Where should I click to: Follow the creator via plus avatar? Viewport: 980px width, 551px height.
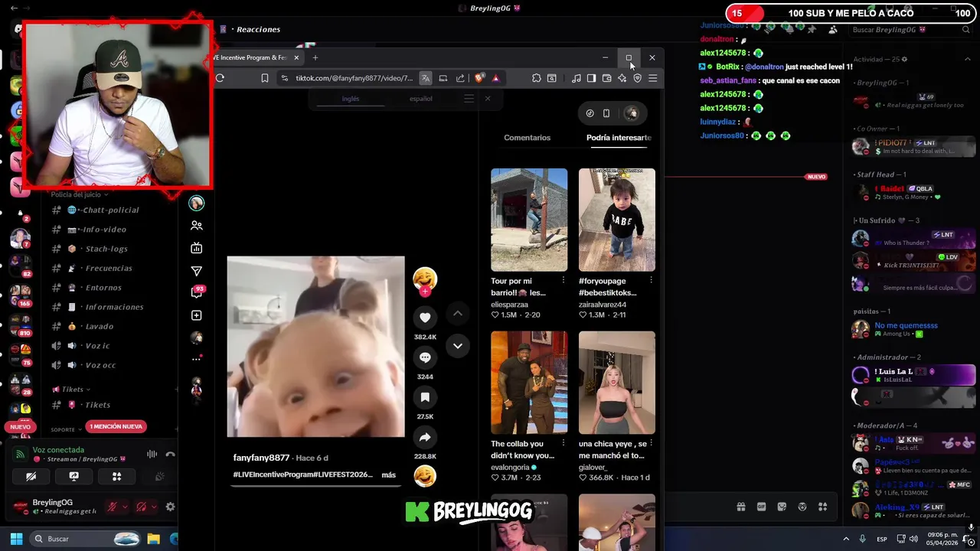click(x=425, y=292)
